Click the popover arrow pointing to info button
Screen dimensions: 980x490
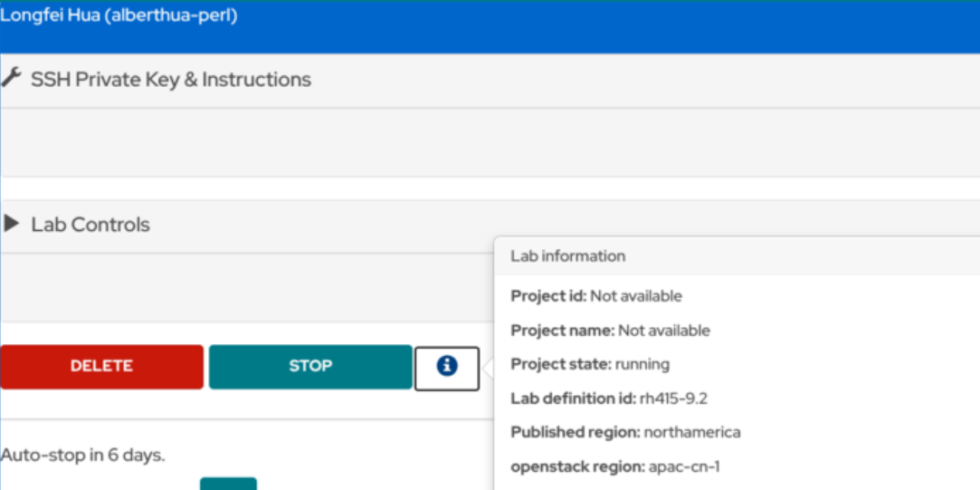(488, 368)
